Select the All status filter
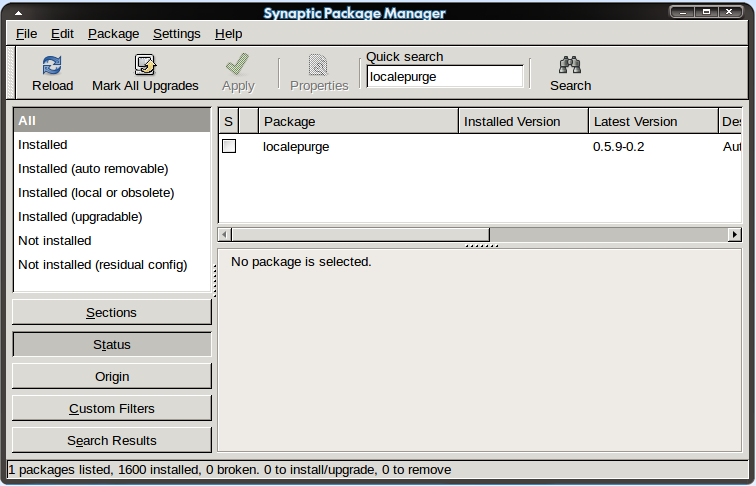756x486 pixels. tap(112, 121)
